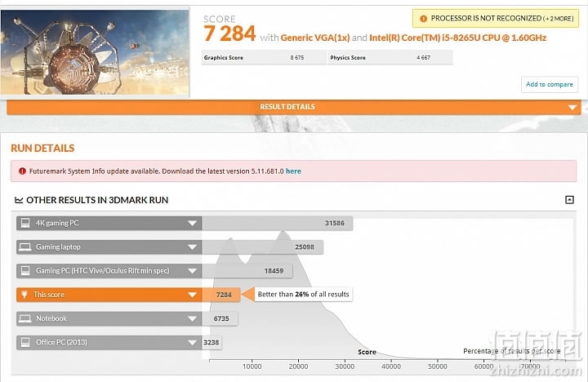
Task: Click the orange 7284 score bar
Action: [220, 295]
